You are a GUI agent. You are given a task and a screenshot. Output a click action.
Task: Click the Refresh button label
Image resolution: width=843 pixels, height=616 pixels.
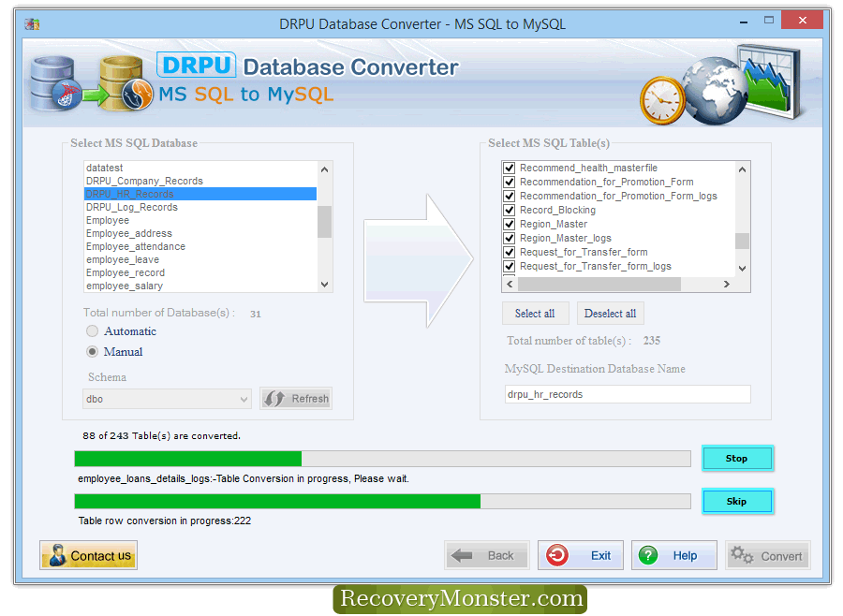click(x=310, y=399)
